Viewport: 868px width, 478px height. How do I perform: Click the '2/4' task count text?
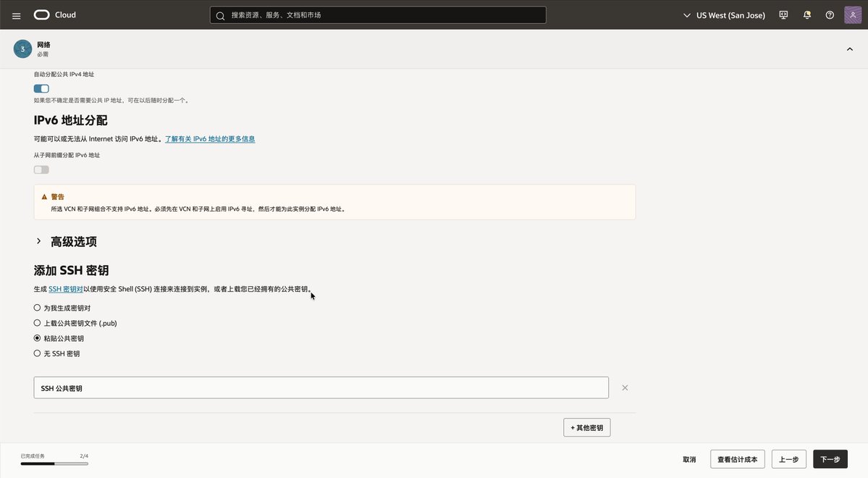pyautogui.click(x=84, y=456)
